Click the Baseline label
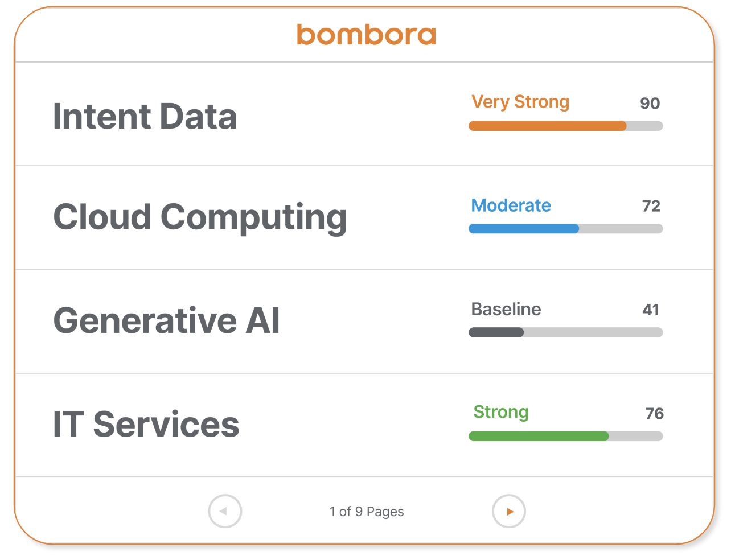This screenshot has height=560, width=731. [x=506, y=309]
